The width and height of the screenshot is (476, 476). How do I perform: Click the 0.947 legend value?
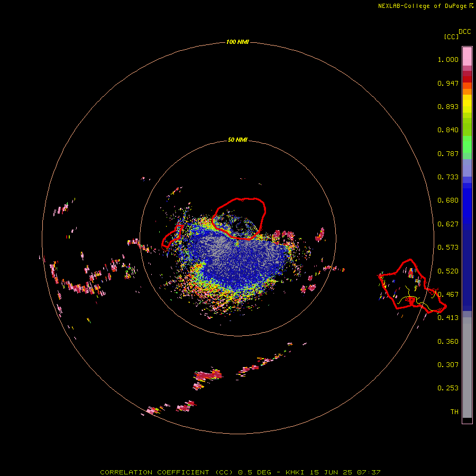[448, 83]
